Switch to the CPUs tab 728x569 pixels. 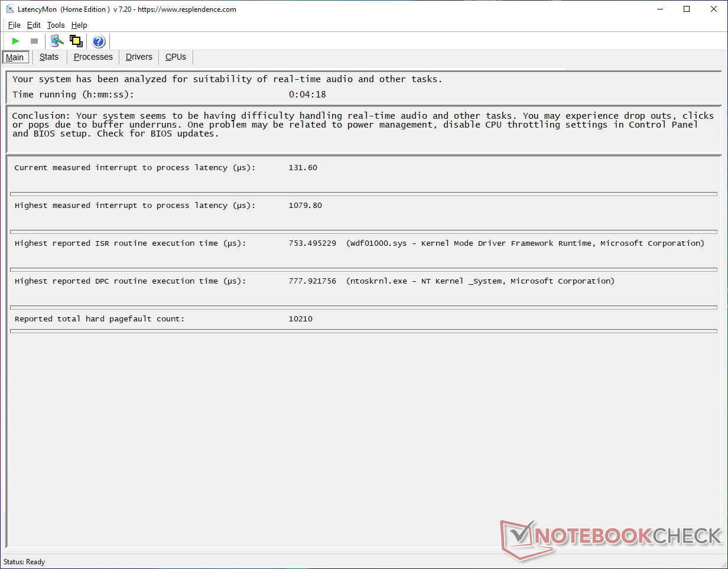click(175, 57)
